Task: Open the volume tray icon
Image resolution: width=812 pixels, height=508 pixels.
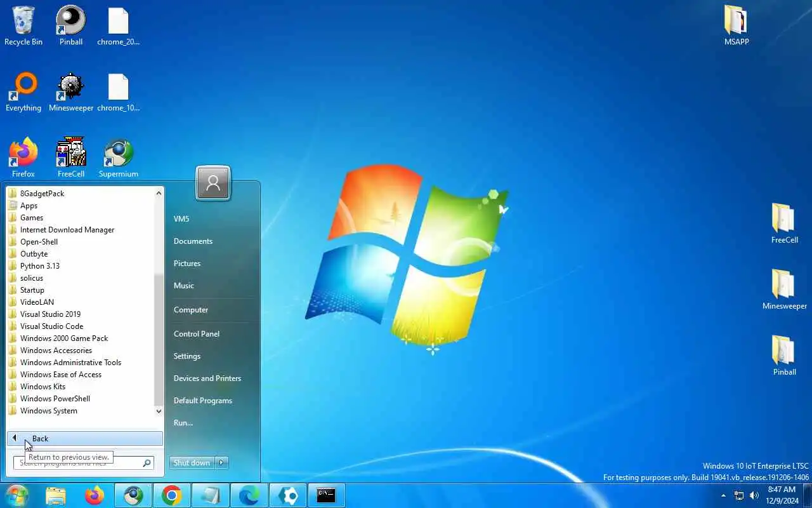Action: 754,496
